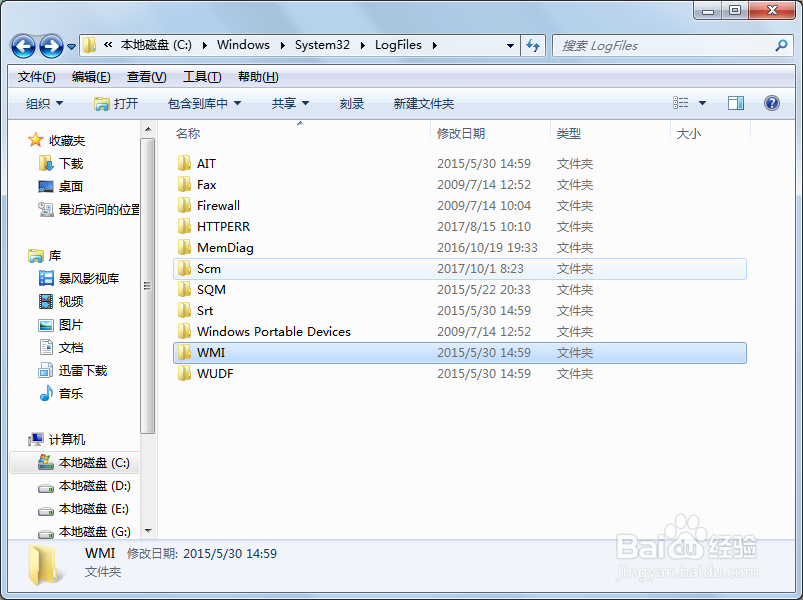Click 库 in the navigation pane
This screenshot has width=803, height=600.
click(55, 255)
